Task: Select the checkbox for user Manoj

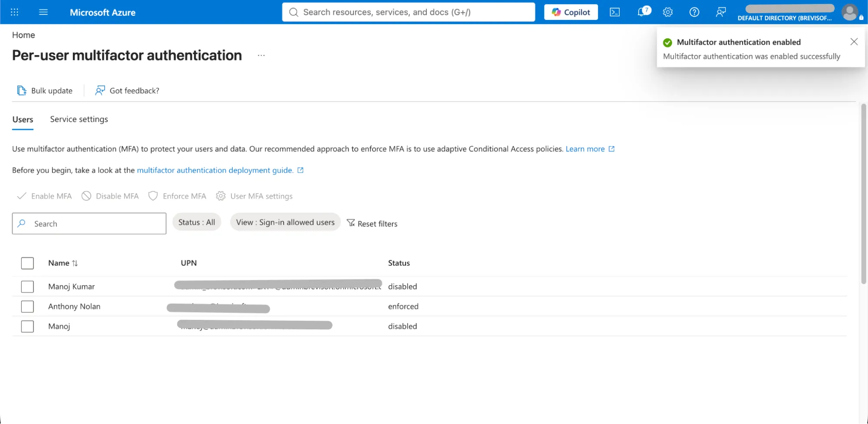Action: (x=27, y=326)
